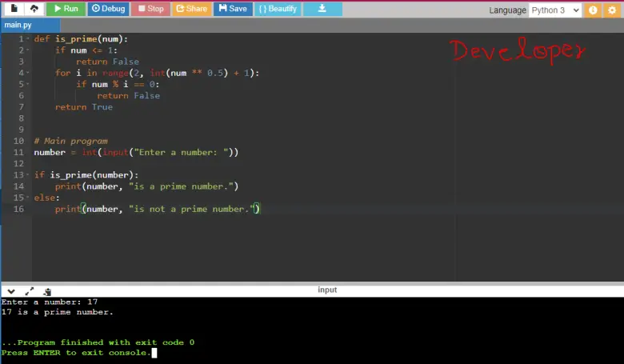Collapse the console with chevron icon
The height and width of the screenshot is (364, 624).
(x=11, y=291)
